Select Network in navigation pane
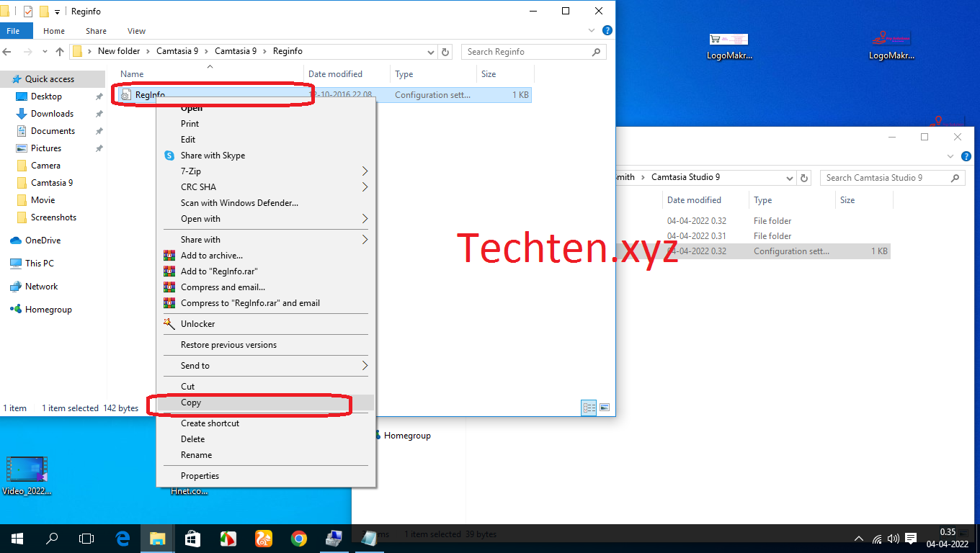The image size is (980, 553). [x=41, y=287]
